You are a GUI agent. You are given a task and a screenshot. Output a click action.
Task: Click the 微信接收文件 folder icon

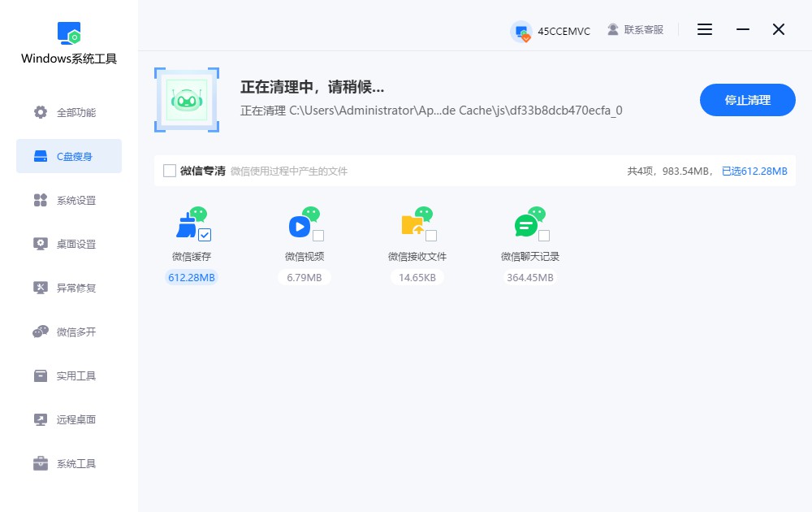[x=413, y=223]
